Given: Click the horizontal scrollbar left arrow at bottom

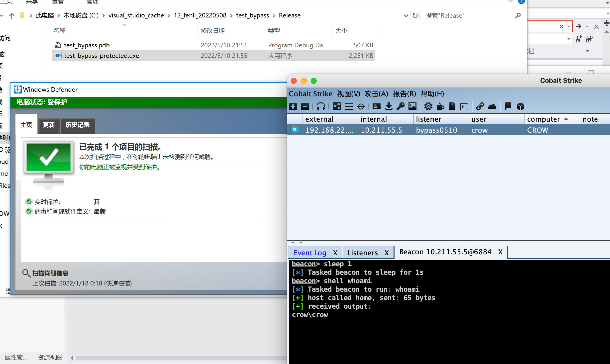Looking at the screenshot, I should coord(72,358).
